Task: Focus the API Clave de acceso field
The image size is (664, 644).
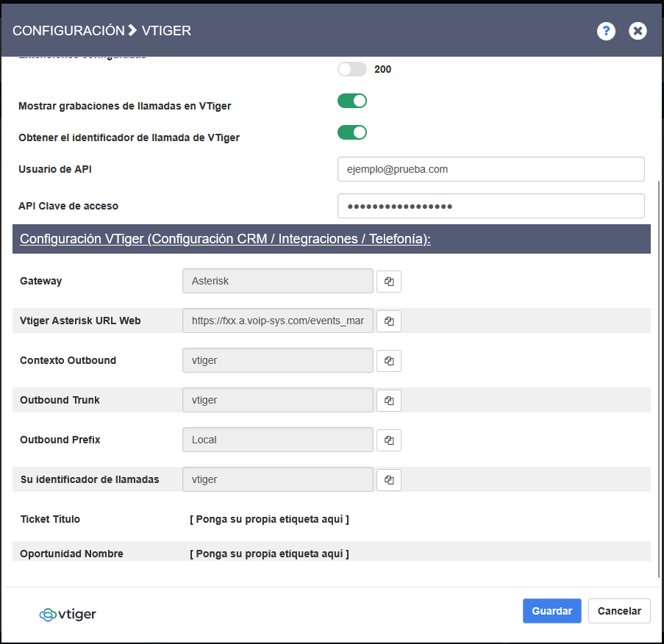Action: pos(490,207)
